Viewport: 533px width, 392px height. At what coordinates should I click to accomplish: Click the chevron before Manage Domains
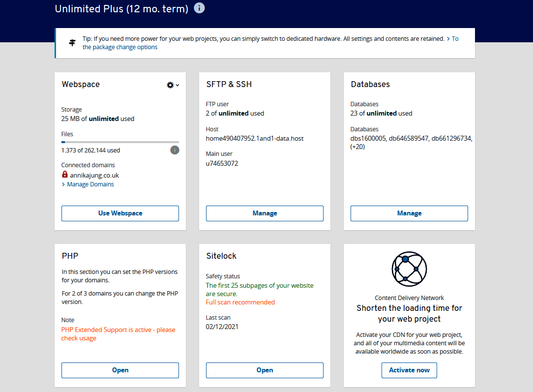63,184
